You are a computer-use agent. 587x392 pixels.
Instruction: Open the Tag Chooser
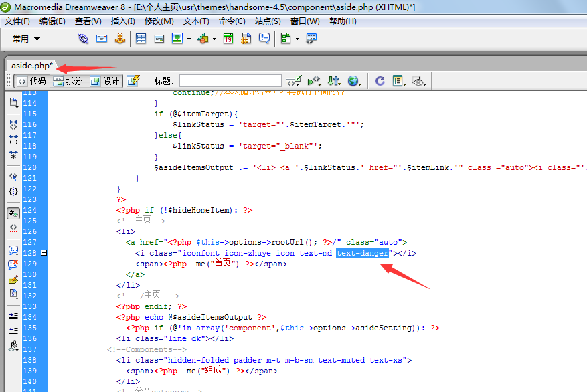[x=311, y=39]
